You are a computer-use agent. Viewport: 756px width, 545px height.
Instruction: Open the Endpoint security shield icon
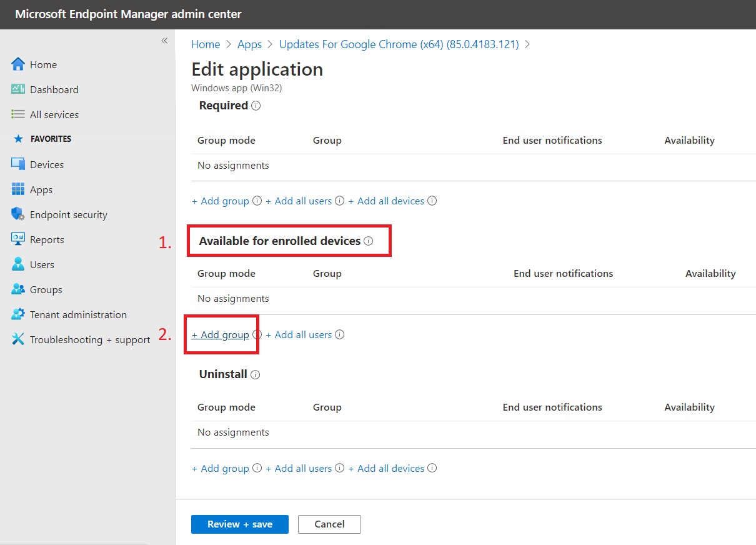(18, 214)
